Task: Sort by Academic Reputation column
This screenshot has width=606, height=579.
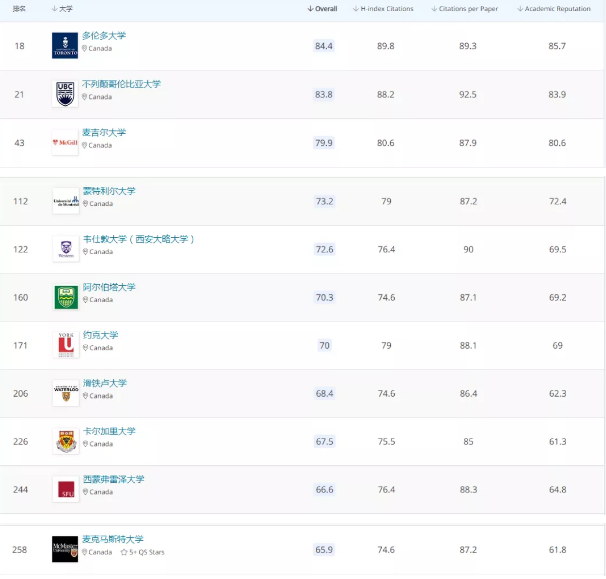Action: pos(554,9)
